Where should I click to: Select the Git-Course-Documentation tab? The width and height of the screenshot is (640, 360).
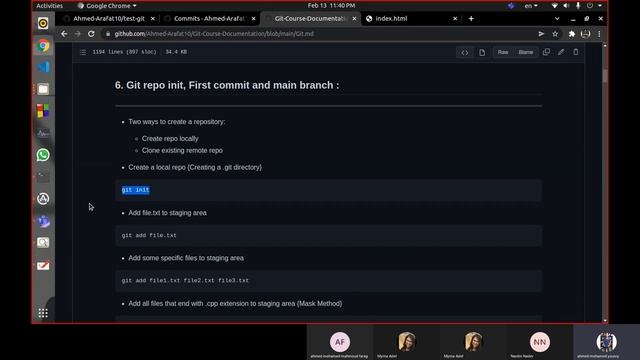point(311,18)
